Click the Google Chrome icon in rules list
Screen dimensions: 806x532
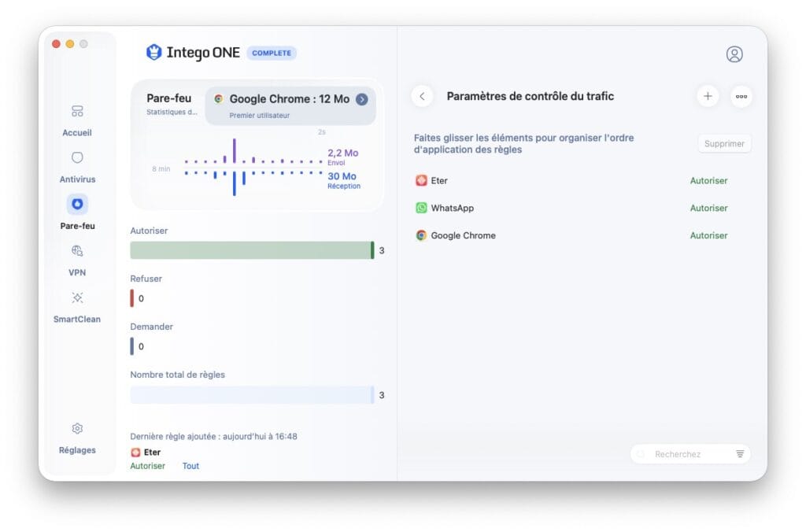tap(421, 235)
